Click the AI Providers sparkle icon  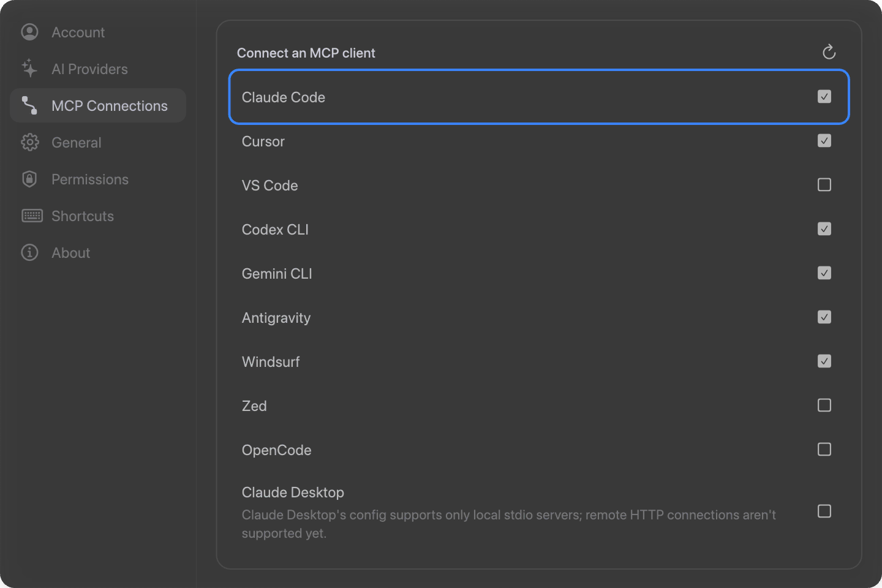click(29, 69)
